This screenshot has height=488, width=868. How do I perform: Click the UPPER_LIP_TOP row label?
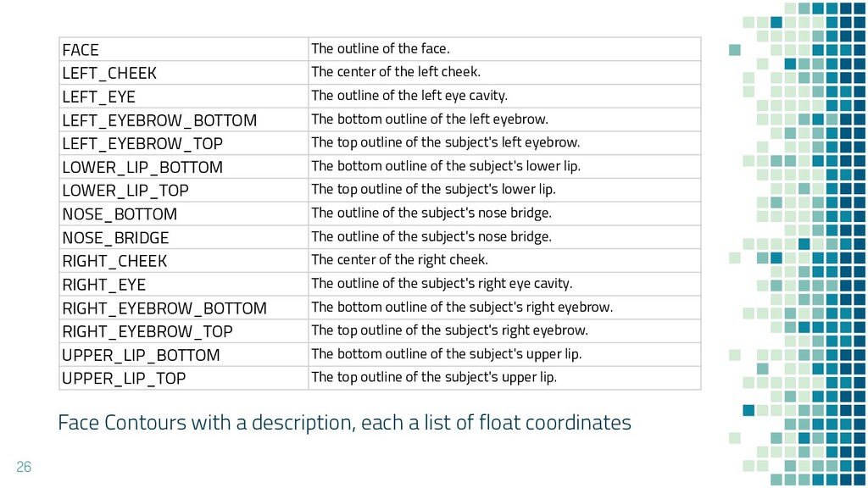click(x=124, y=379)
